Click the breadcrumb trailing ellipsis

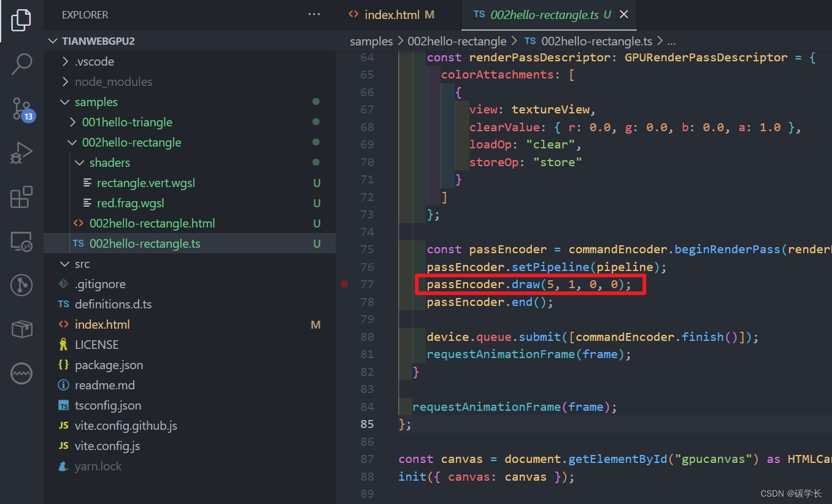671,42
